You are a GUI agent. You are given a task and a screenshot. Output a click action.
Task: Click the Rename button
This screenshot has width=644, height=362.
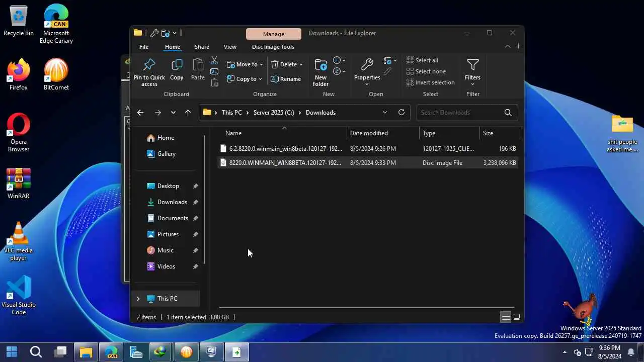click(286, 79)
